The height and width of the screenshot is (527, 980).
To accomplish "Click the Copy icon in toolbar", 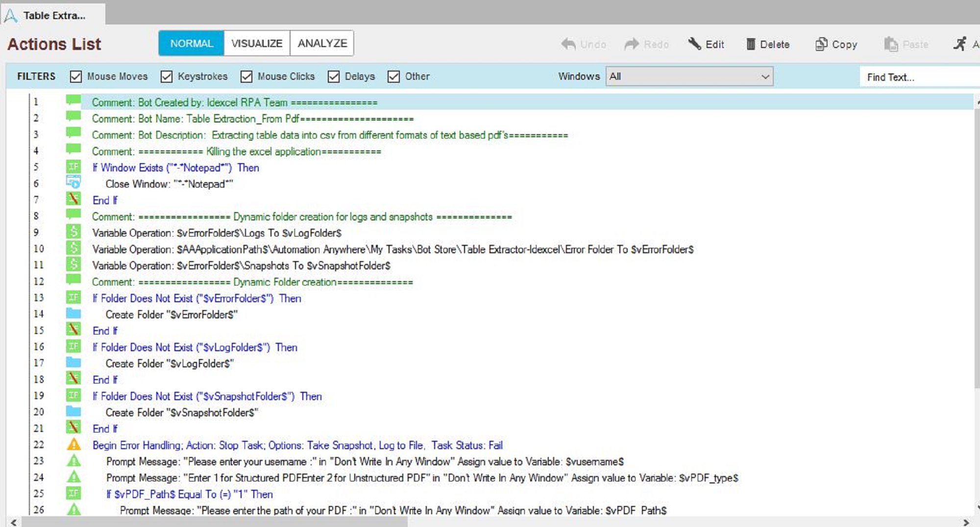I will tap(821, 44).
